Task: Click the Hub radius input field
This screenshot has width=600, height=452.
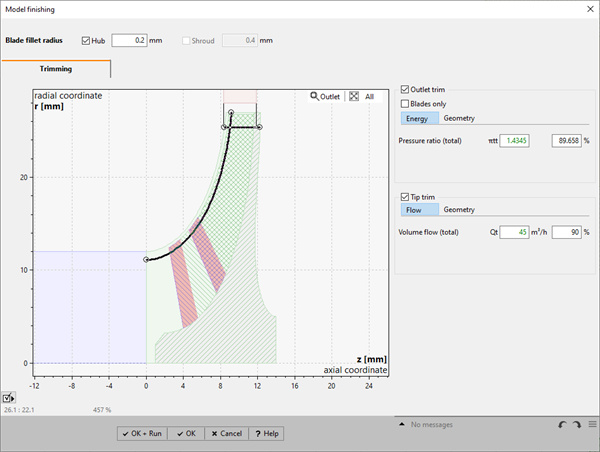Action: tap(128, 41)
